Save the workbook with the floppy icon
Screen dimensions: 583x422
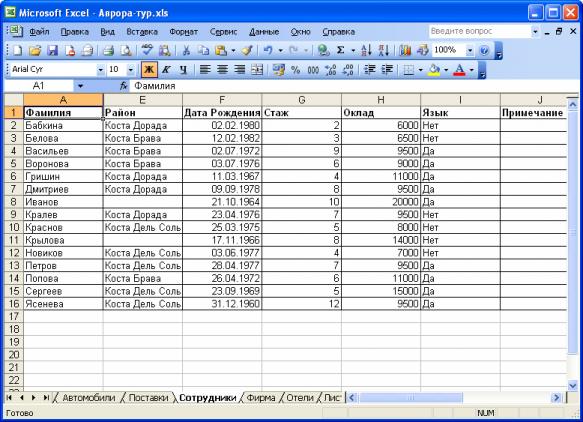[x=52, y=50]
